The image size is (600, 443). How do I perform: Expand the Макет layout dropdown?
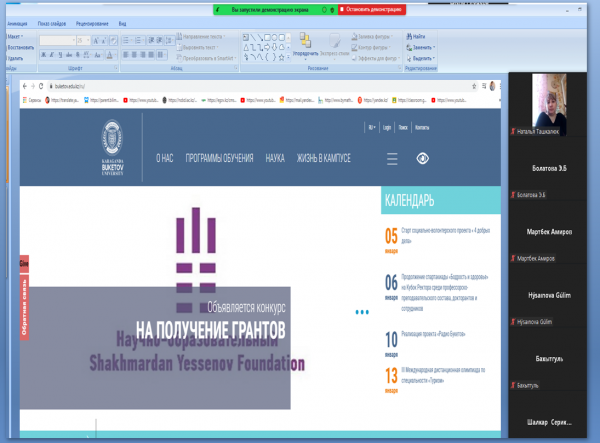[x=16, y=36]
